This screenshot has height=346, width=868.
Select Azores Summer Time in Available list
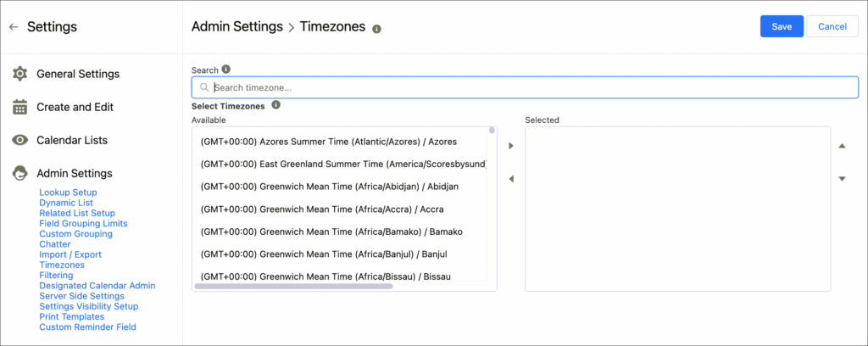[329, 142]
